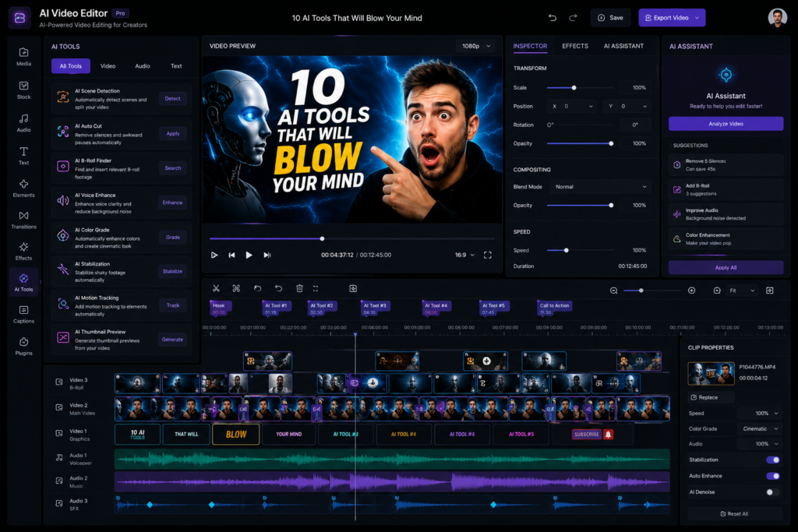
Task: Select the All Tools tab
Action: coord(71,66)
